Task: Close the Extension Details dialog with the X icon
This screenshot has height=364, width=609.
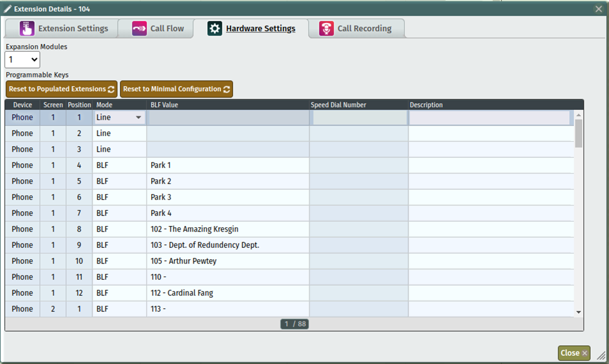Action: pyautogui.click(x=598, y=9)
